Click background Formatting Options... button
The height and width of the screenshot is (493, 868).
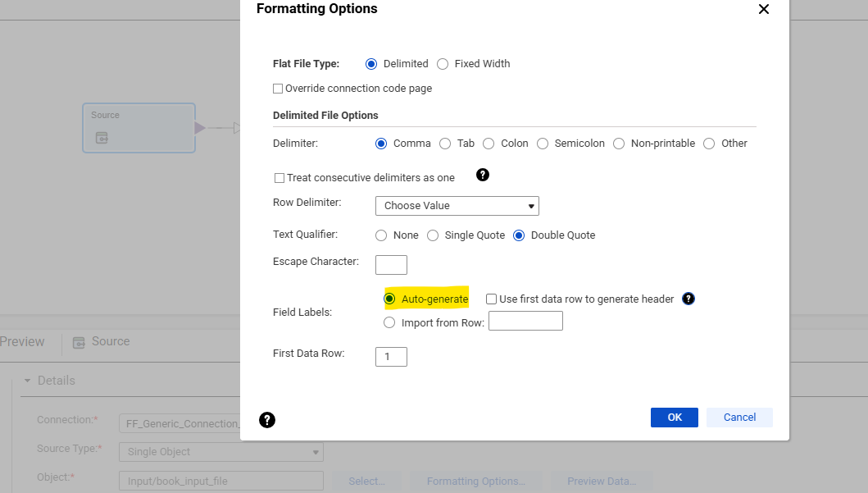[476, 482]
